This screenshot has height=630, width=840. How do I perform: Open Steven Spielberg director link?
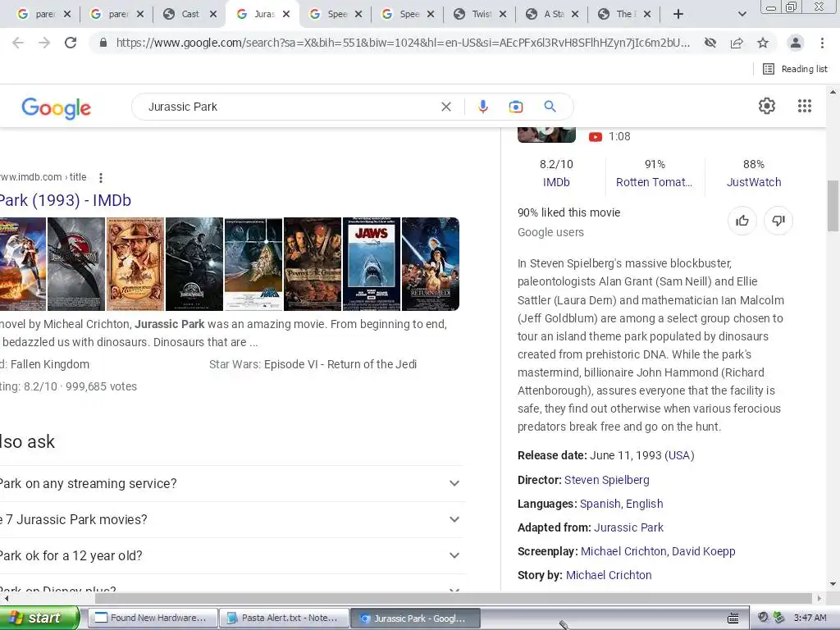[x=606, y=480]
